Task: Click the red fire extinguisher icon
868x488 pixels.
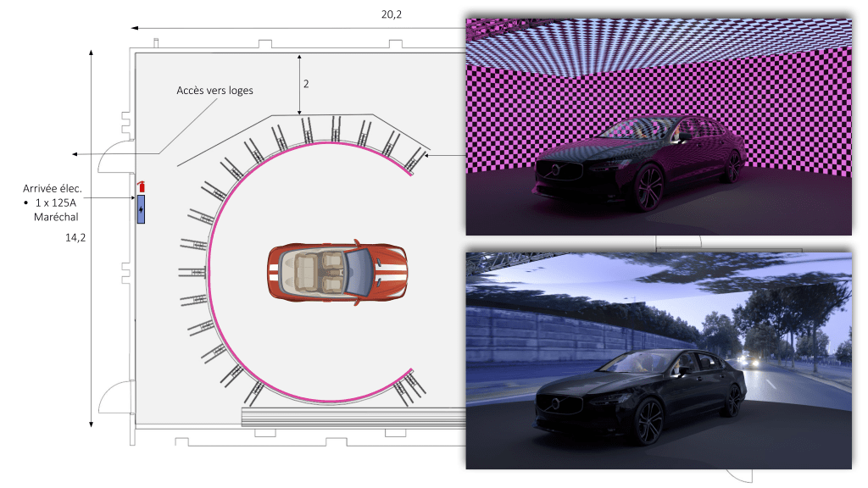Action: 142,186
